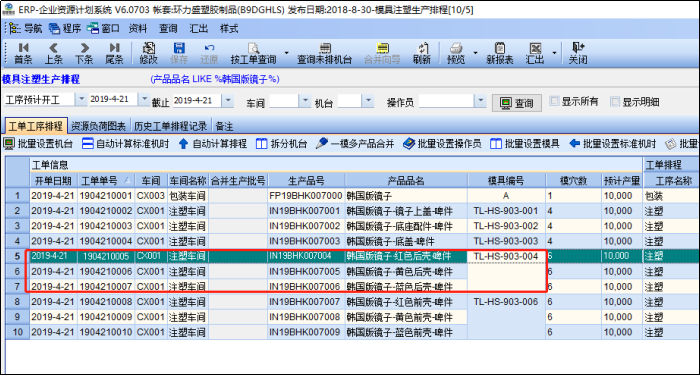The width and height of the screenshot is (700, 376).
Task: Open the 样式 style menu
Action: click(229, 29)
